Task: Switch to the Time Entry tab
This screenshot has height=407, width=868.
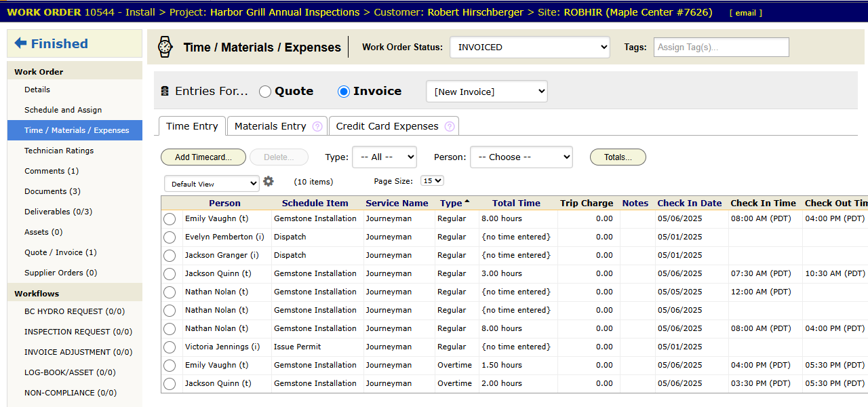Action: tap(192, 126)
